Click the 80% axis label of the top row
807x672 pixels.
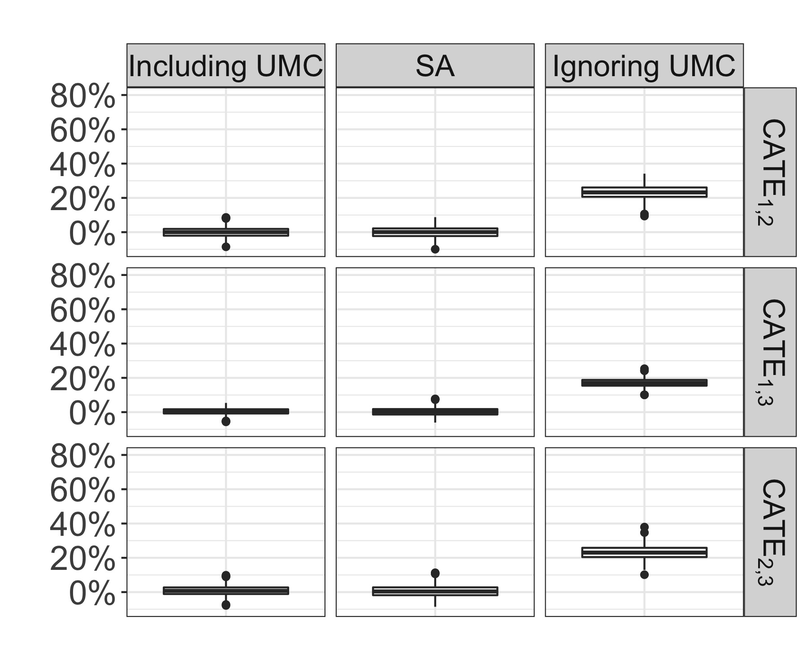(82, 97)
